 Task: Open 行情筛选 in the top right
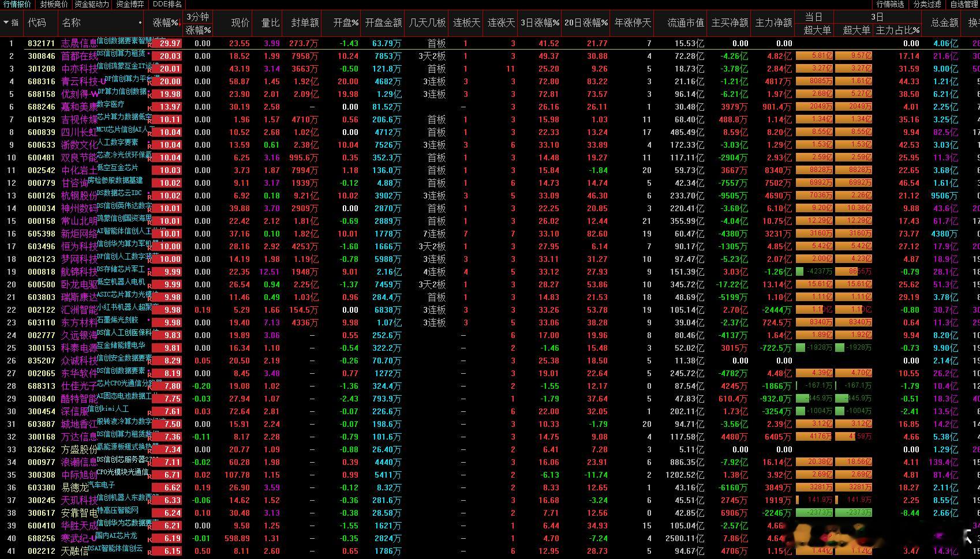pos(891,4)
